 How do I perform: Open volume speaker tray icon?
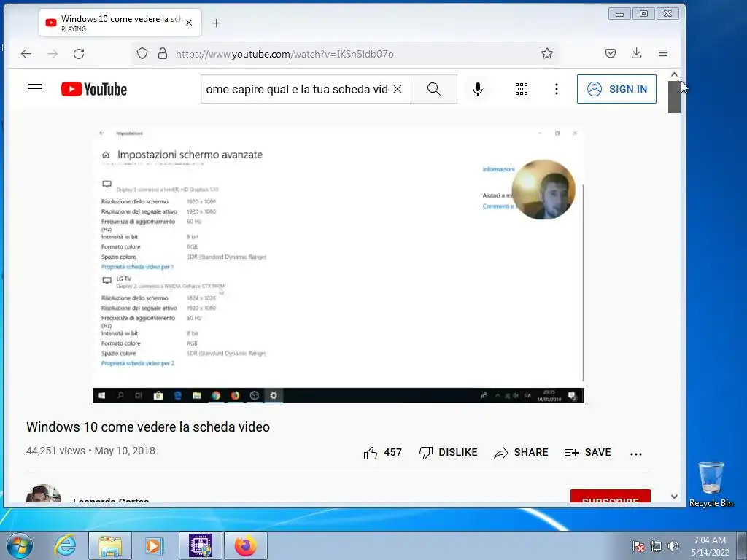click(x=673, y=546)
